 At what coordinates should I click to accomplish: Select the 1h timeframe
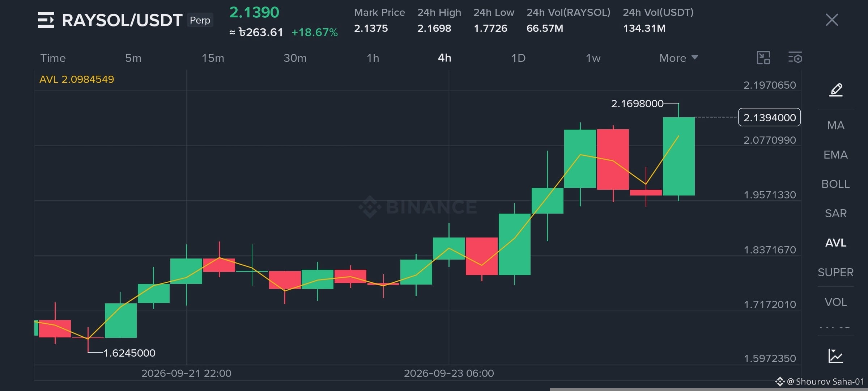[373, 58]
